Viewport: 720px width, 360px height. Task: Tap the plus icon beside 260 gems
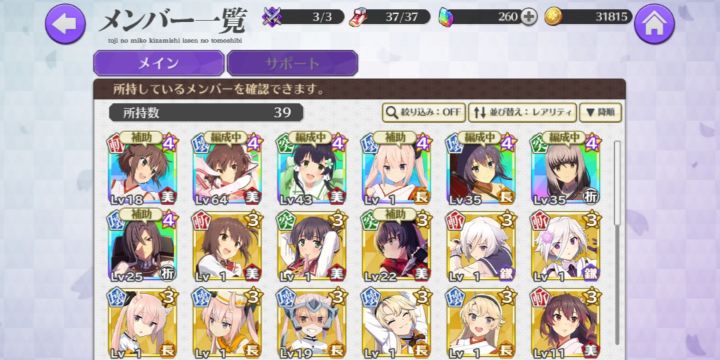[529, 17]
